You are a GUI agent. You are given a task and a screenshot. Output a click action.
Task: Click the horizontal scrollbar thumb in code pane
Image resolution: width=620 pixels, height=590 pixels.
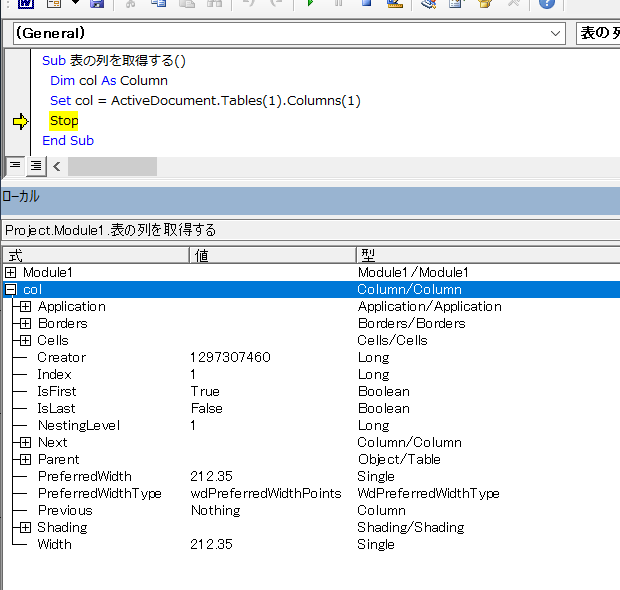tap(112, 166)
